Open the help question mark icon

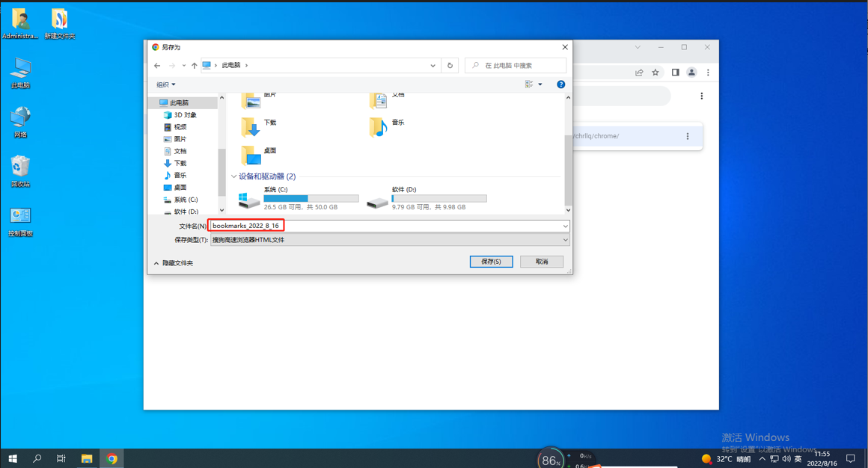point(560,84)
